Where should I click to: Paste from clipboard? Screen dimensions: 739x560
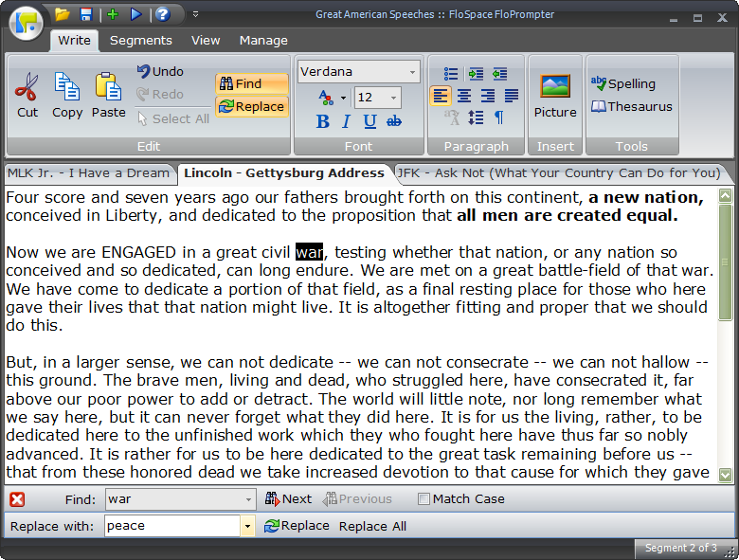(x=108, y=95)
